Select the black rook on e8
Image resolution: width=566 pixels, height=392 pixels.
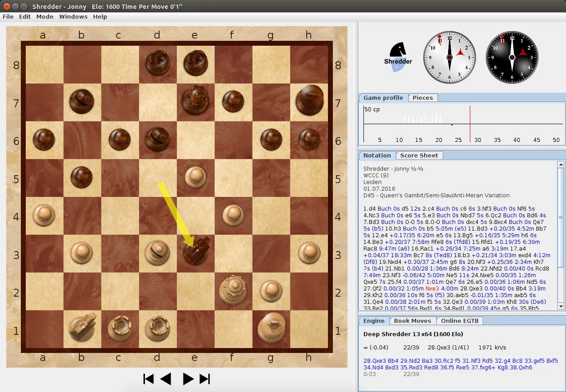click(195, 63)
